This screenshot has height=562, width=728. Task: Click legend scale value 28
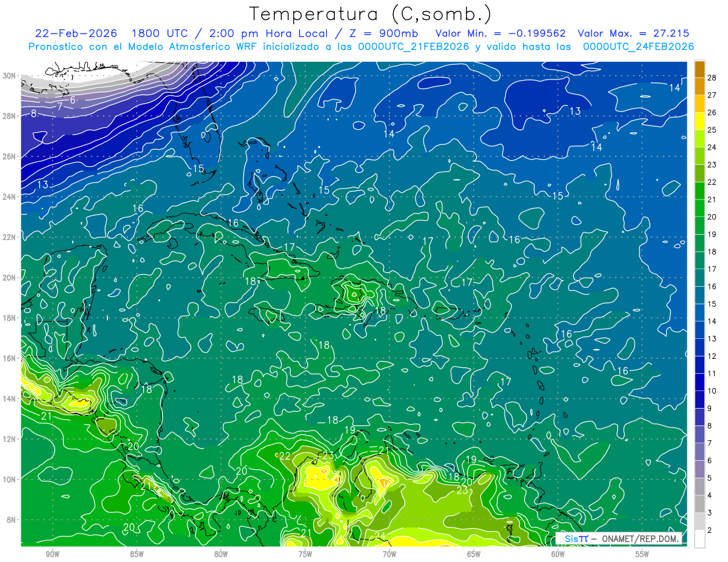(712, 77)
